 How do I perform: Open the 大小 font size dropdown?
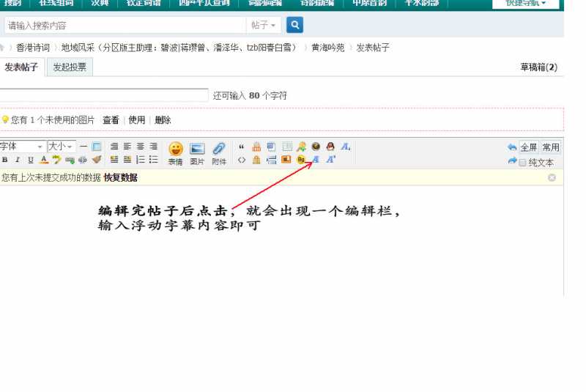coord(62,147)
